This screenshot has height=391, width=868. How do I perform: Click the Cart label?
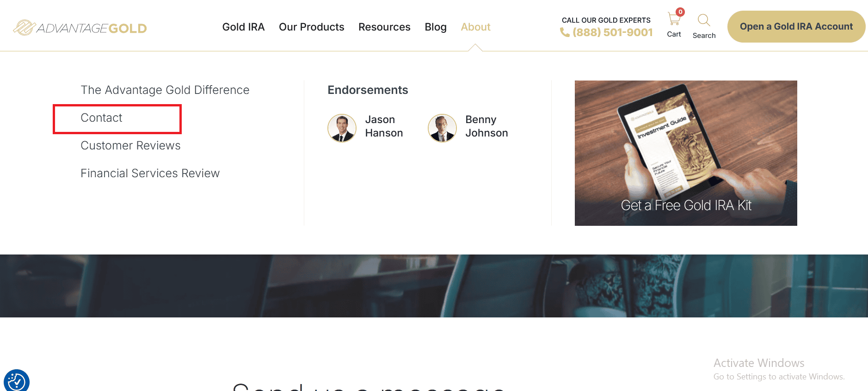674,34
